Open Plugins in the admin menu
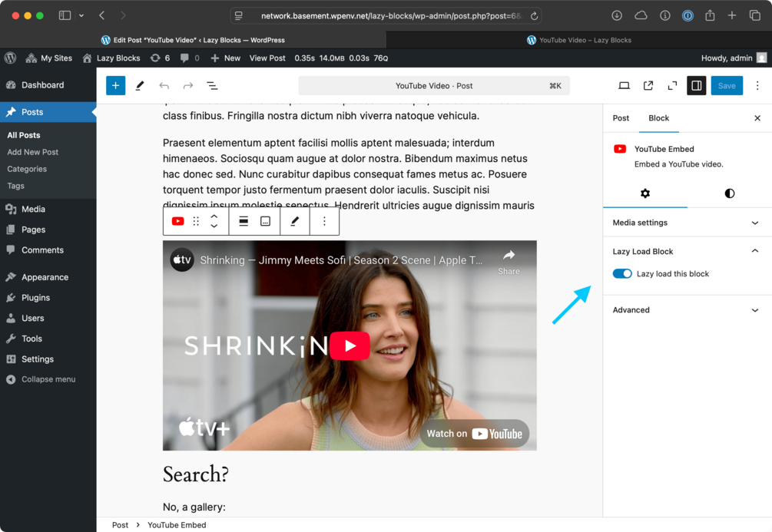Screen dimensions: 772x532 pyautogui.click(x=35, y=298)
